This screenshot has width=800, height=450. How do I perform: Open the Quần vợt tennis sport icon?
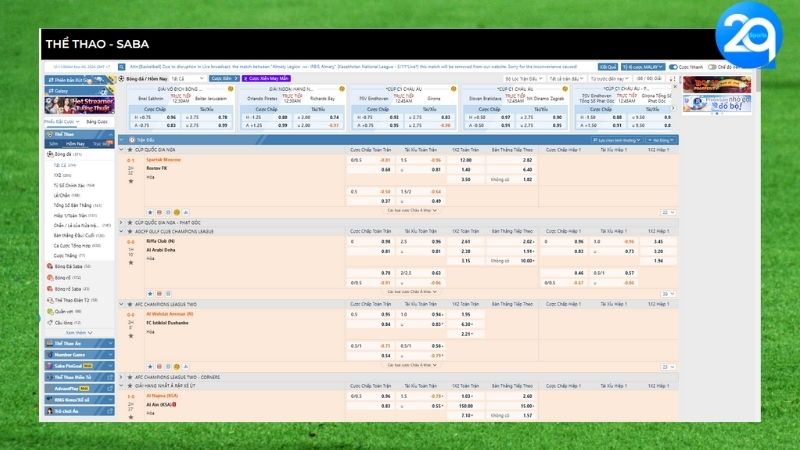(50, 311)
